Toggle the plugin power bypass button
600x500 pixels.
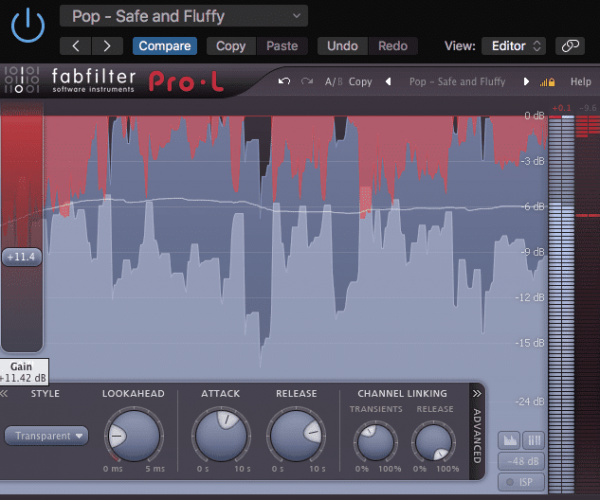click(28, 25)
